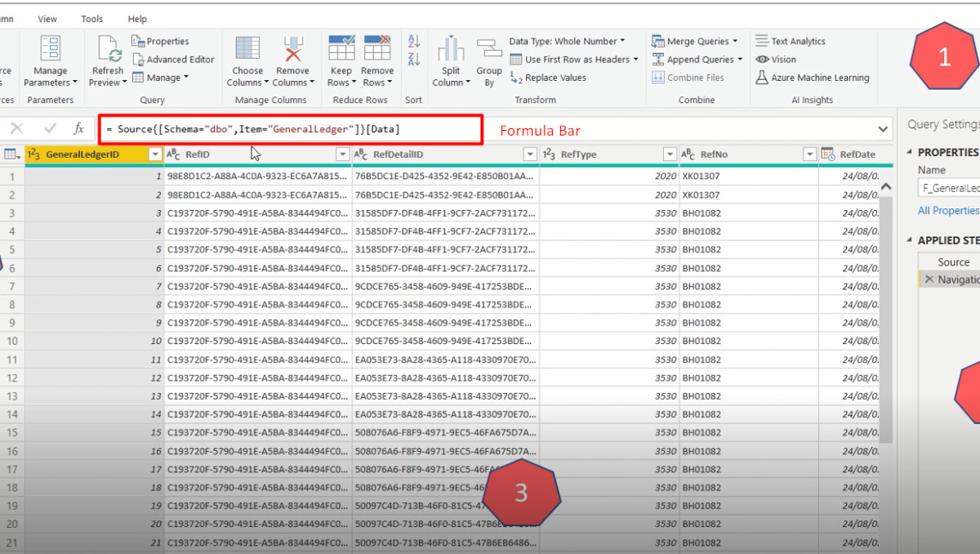Expand the formula bar with its chevron
This screenshot has height=554, width=980.
[882, 128]
